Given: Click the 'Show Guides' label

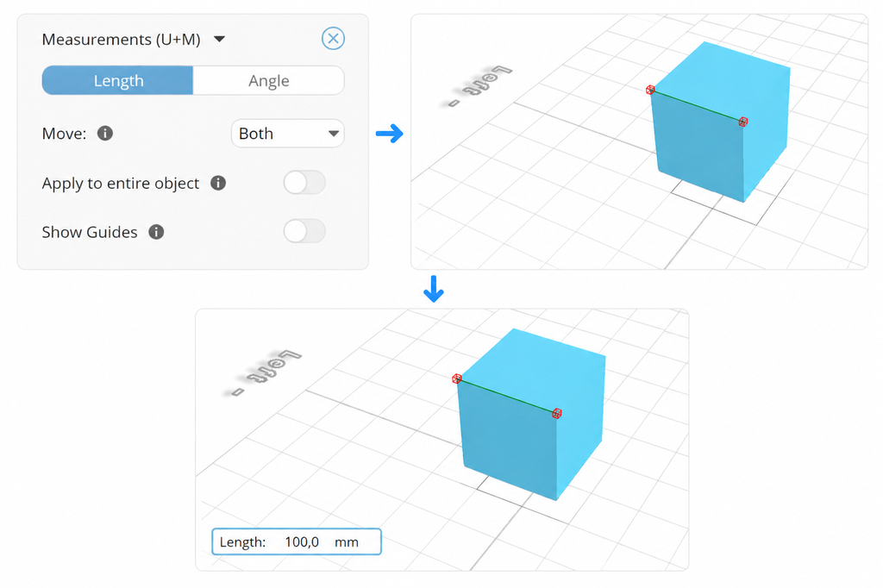Looking at the screenshot, I should (90, 232).
